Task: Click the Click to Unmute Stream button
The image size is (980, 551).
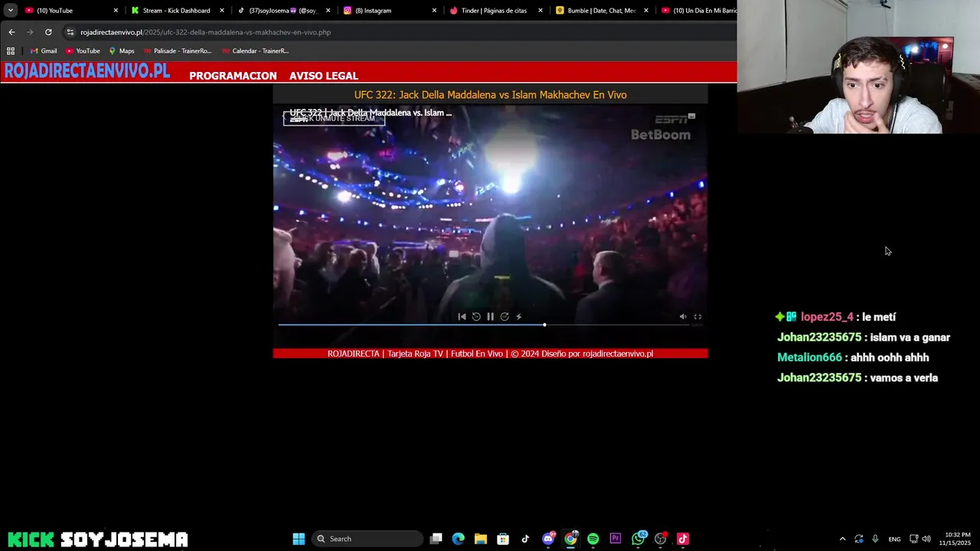Action: pos(334,119)
